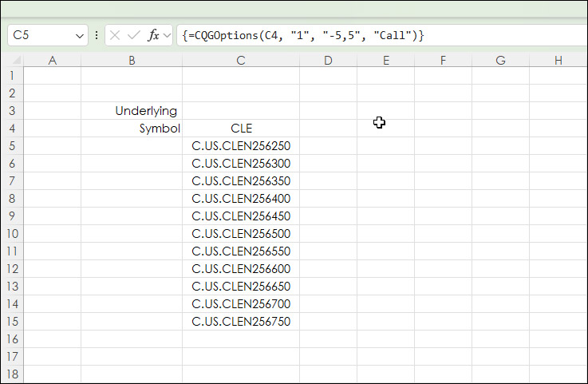
Task: Click the Cancel X icon in formula bar
Action: coord(115,35)
